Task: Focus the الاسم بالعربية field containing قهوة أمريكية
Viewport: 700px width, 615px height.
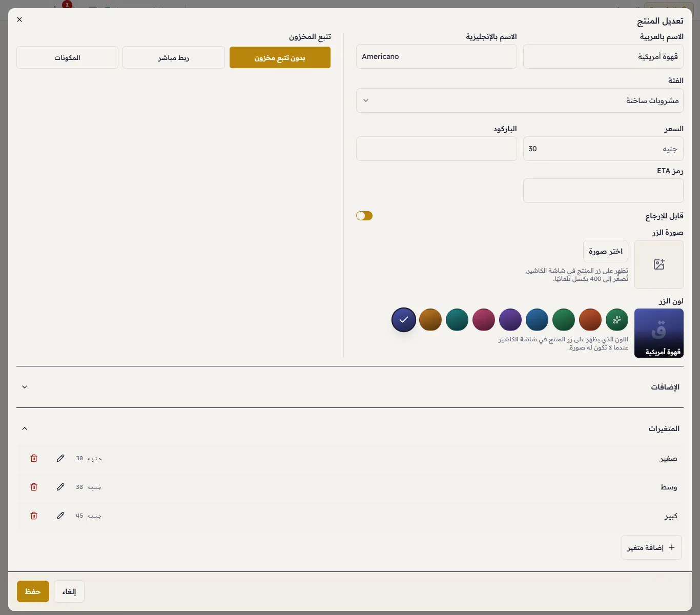Action: [x=603, y=56]
